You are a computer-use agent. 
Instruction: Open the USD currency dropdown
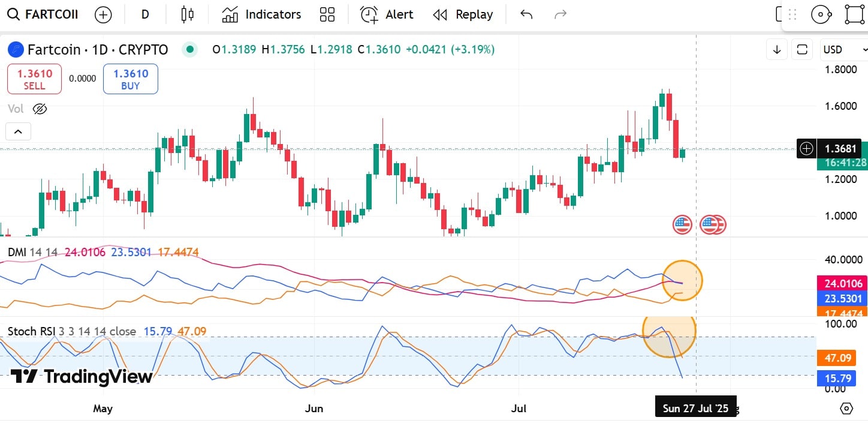pyautogui.click(x=843, y=50)
